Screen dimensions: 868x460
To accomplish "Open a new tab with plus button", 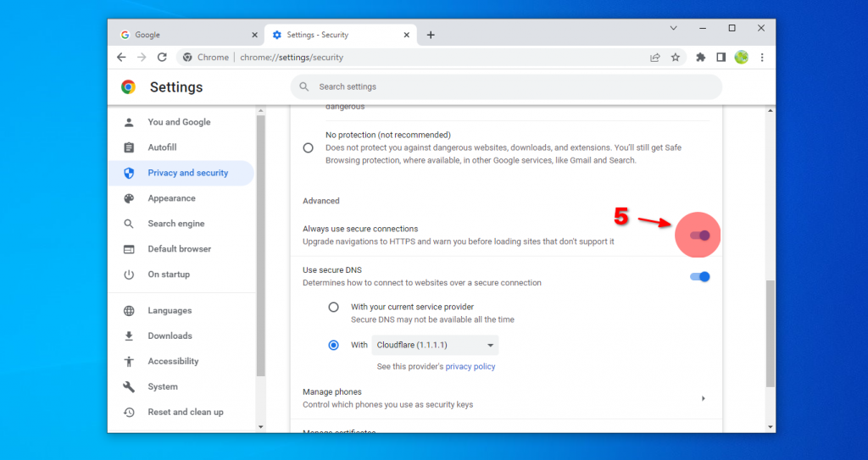I will (x=431, y=35).
